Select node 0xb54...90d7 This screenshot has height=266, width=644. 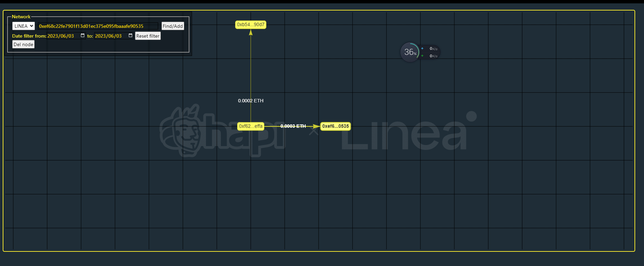251,25
